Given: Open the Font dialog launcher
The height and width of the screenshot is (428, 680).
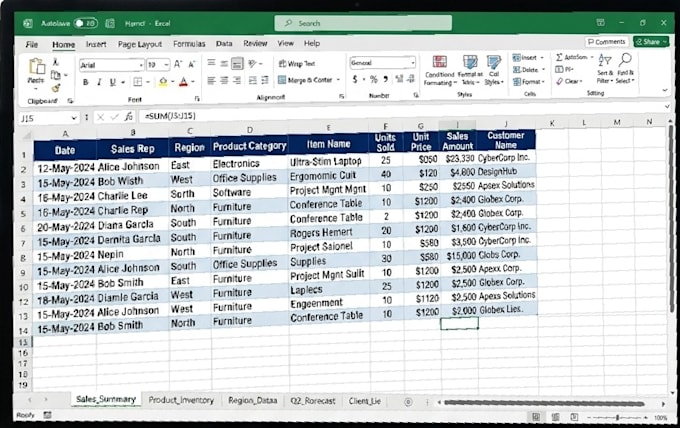Looking at the screenshot, I should (x=197, y=99).
